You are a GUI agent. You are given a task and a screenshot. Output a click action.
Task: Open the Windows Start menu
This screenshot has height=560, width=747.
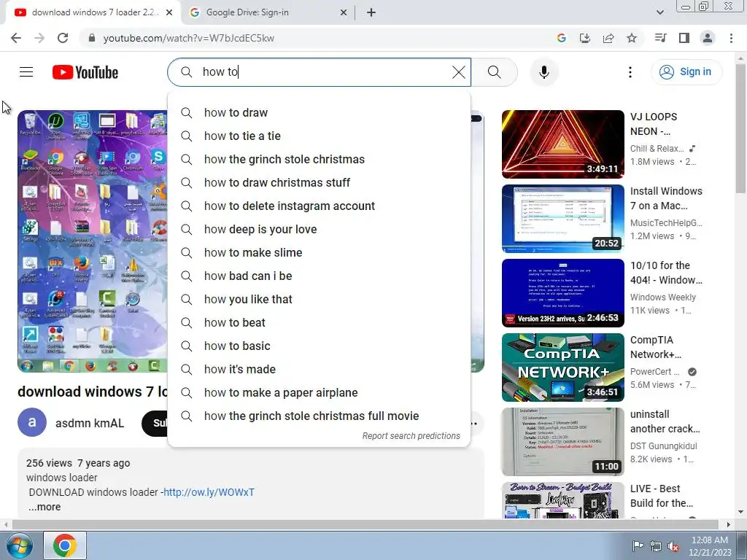point(18,545)
